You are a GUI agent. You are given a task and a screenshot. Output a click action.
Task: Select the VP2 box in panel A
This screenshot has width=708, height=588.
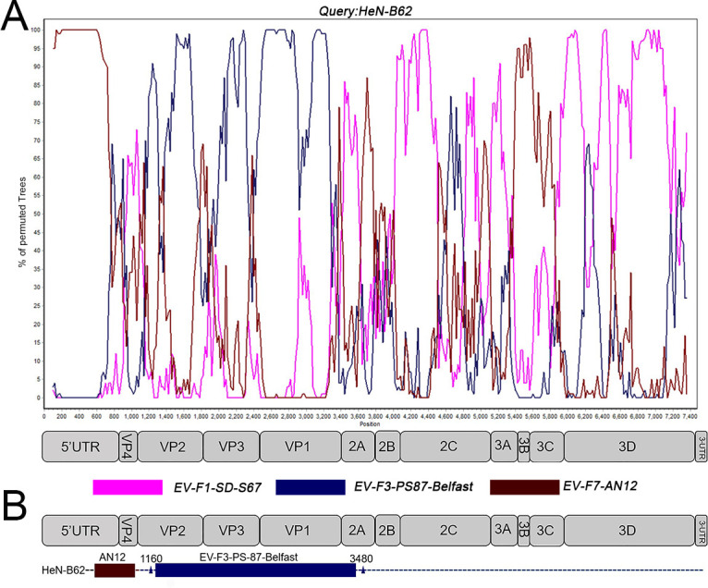click(171, 447)
